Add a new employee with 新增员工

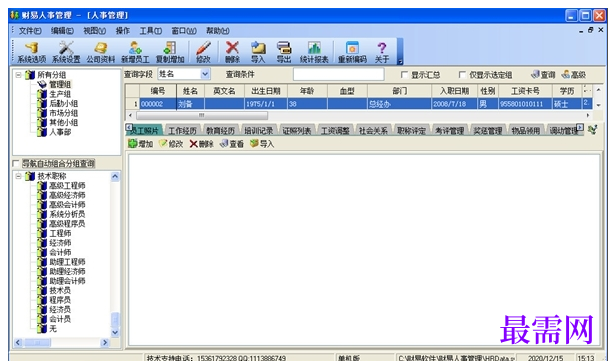(x=135, y=52)
